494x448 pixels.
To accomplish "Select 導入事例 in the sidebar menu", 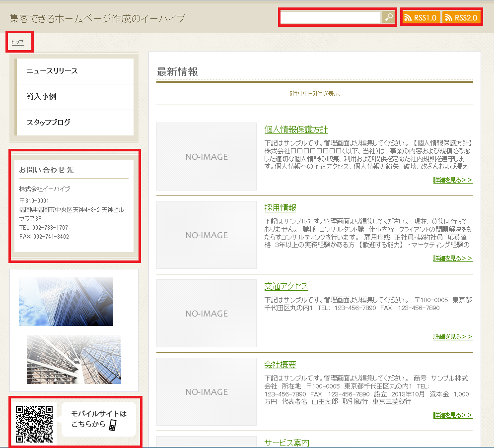I will (42, 97).
